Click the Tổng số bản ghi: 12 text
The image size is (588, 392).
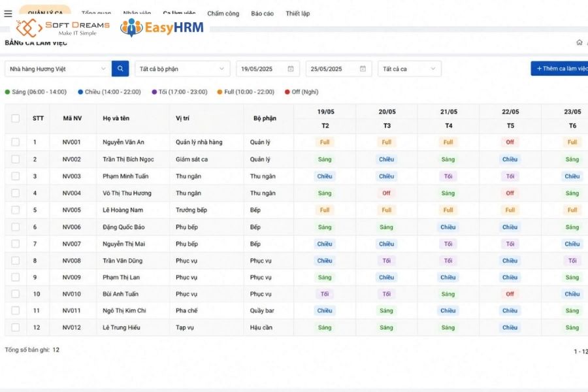tap(32, 350)
